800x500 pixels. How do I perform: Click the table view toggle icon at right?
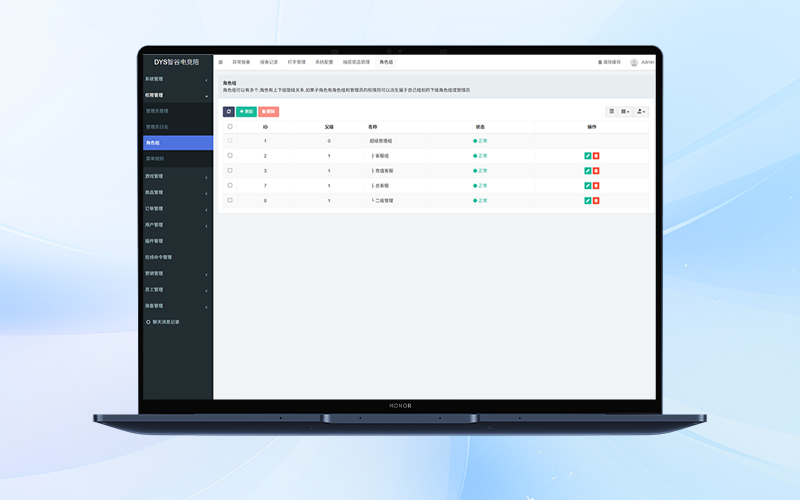coord(612,111)
